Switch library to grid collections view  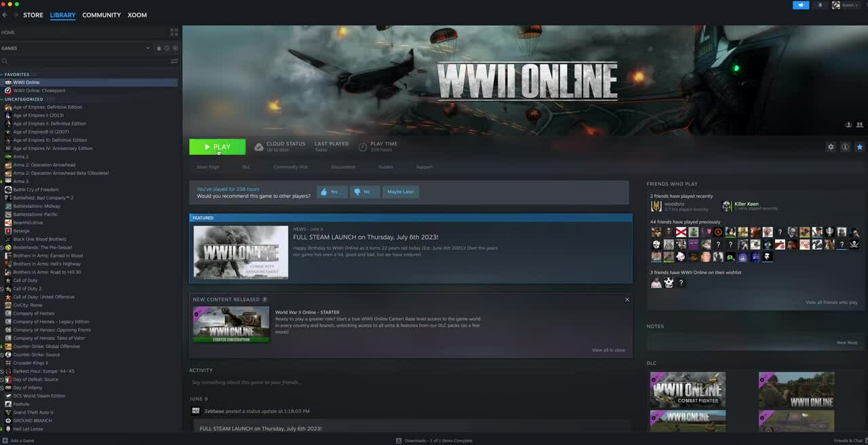coord(174,32)
